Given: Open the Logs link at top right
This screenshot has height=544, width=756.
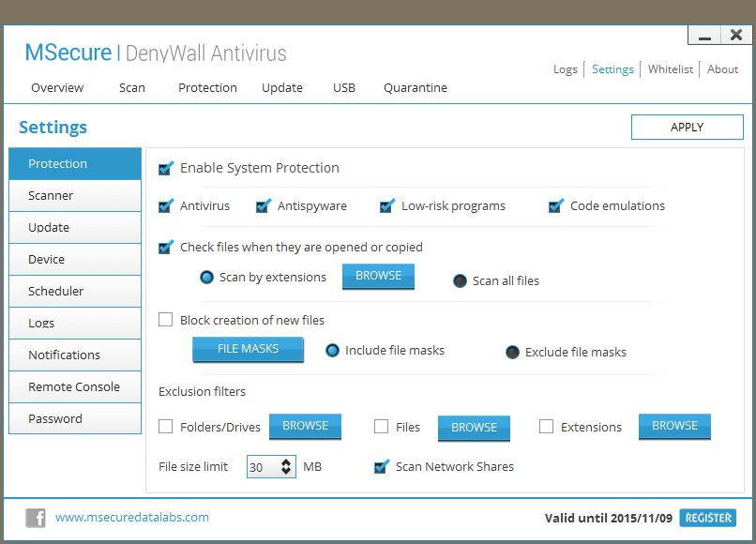Looking at the screenshot, I should click(x=565, y=69).
